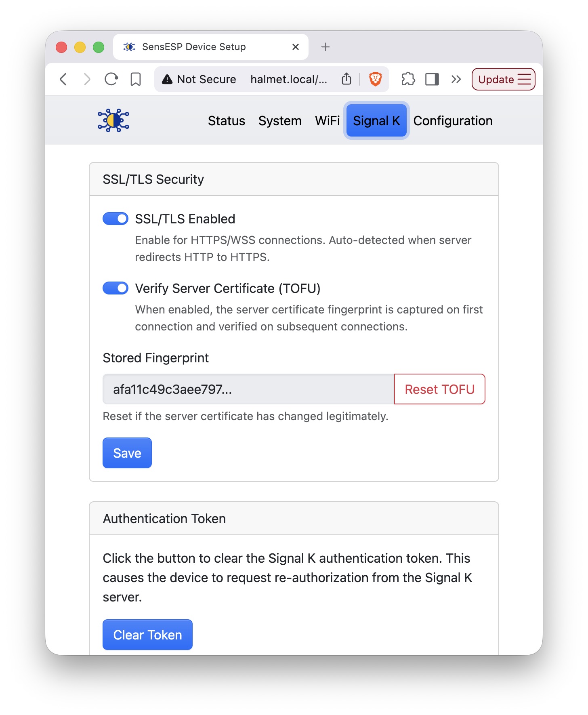Clear the Signal K authentication token
The width and height of the screenshot is (588, 715).
tap(147, 635)
